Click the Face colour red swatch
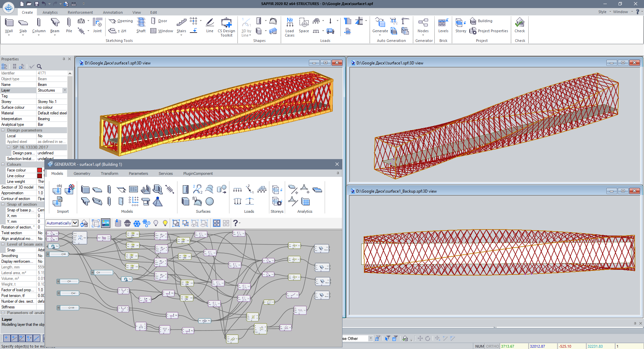This screenshot has height=349, width=644. click(40, 170)
